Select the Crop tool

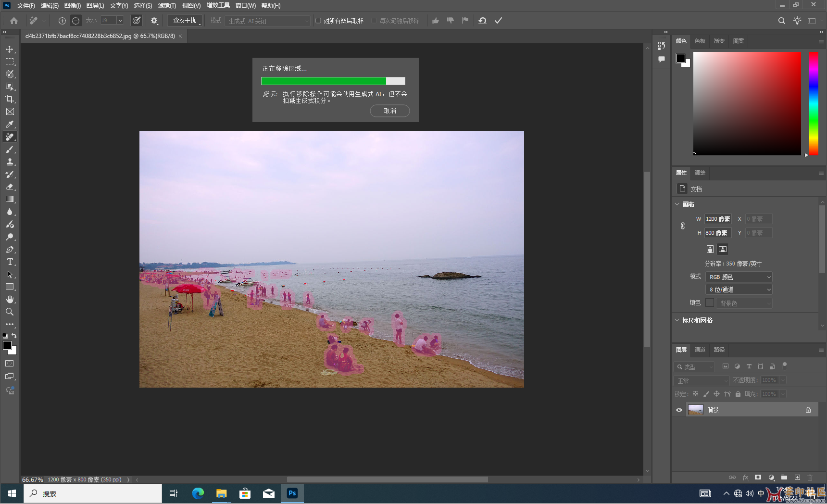(x=10, y=99)
